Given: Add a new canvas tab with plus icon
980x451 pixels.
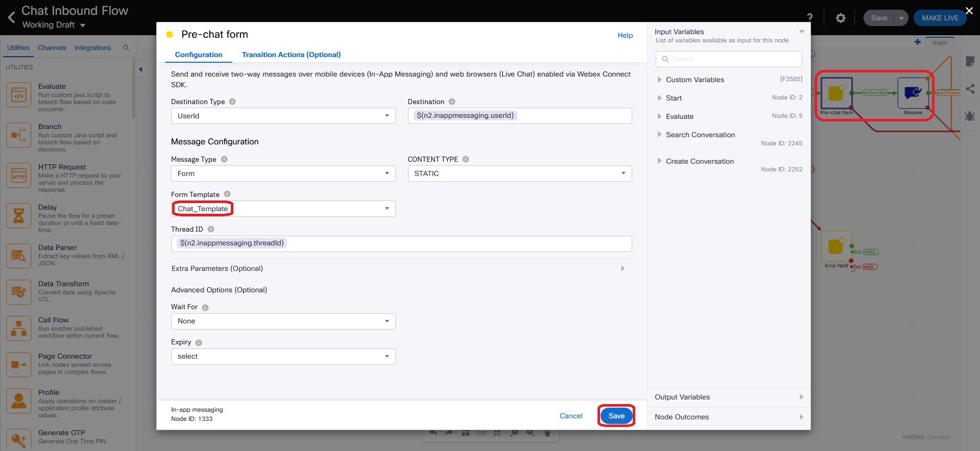Looking at the screenshot, I should (x=918, y=42).
